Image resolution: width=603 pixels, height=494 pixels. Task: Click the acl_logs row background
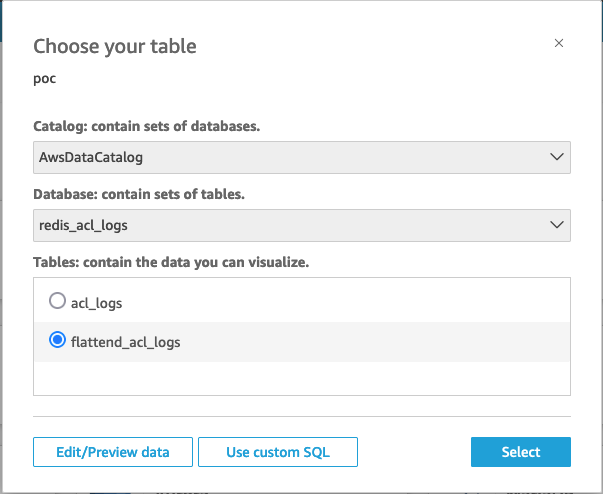(400, 301)
